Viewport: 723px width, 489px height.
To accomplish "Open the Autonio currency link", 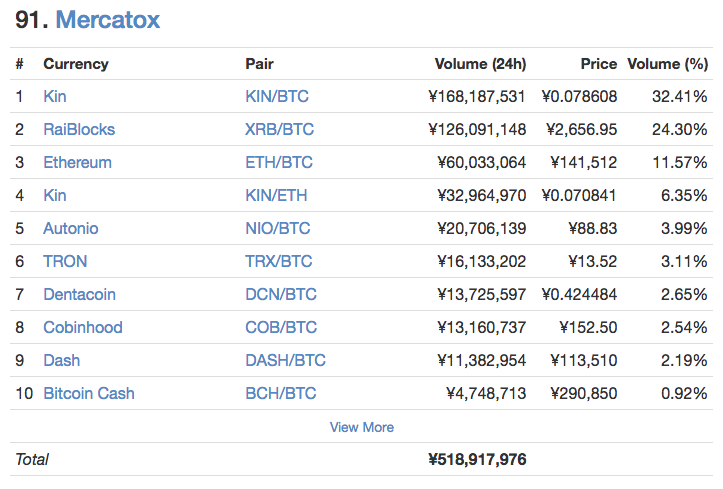I will 71,229.
